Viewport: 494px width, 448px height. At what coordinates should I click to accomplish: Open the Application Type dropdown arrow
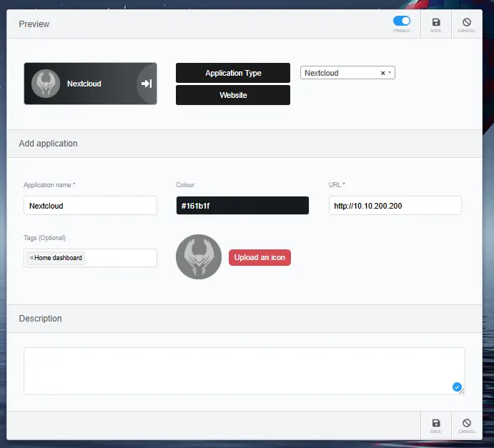click(x=390, y=73)
